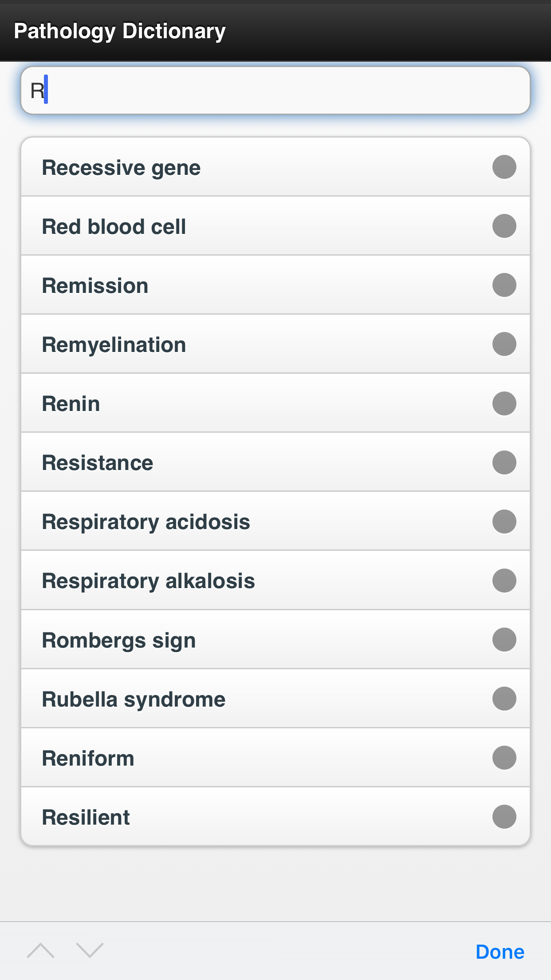Screen dimensions: 551x980
Task: Tap the gray circle icon beside Remission
Action: pos(504,285)
